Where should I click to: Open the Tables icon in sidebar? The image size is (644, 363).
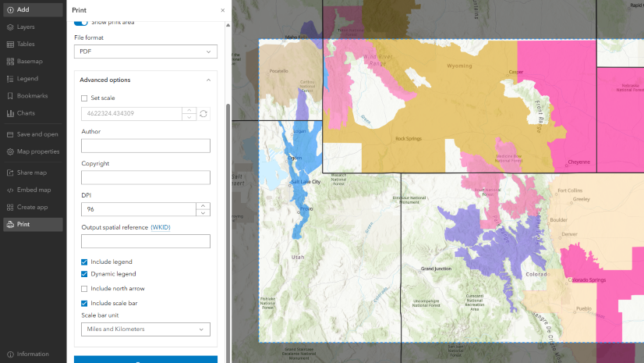pyautogui.click(x=10, y=44)
